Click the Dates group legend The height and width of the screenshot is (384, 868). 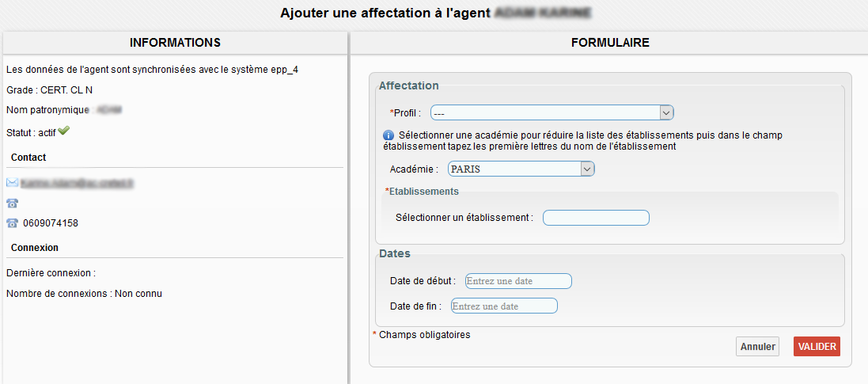point(394,254)
